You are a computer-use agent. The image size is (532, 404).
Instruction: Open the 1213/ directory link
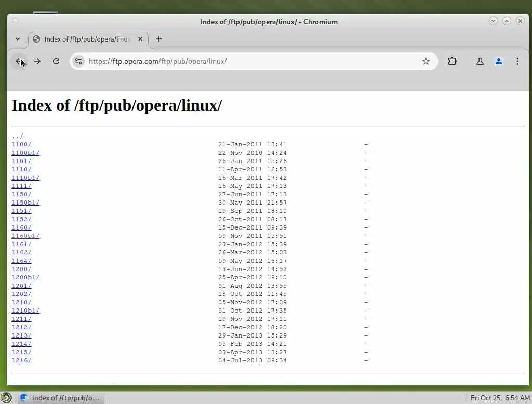tap(21, 335)
